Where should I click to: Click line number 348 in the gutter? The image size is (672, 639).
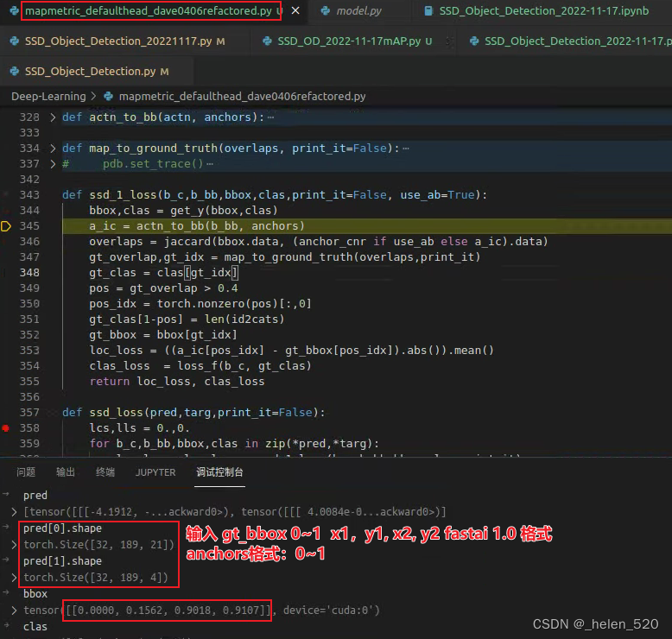[x=29, y=273]
